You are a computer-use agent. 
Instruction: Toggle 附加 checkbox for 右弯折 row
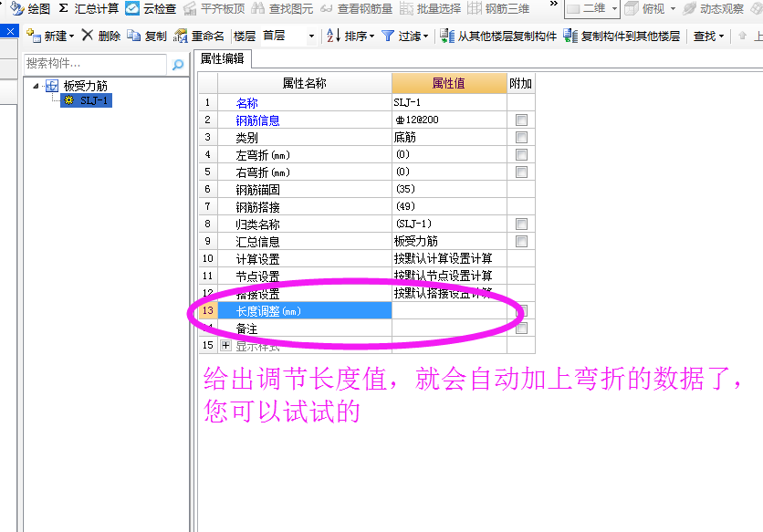coord(521,172)
